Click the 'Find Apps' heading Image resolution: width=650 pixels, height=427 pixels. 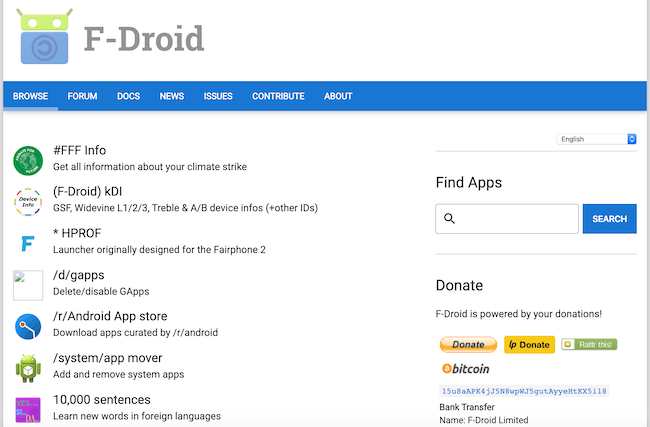[x=468, y=182]
